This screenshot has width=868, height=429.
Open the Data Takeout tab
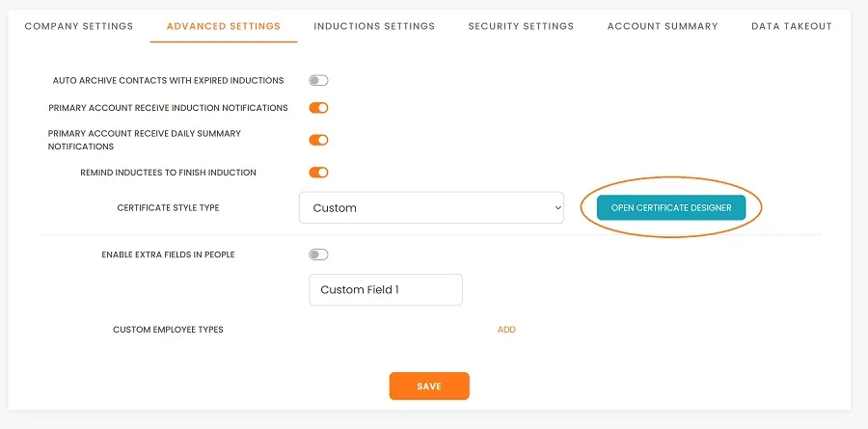(x=792, y=26)
